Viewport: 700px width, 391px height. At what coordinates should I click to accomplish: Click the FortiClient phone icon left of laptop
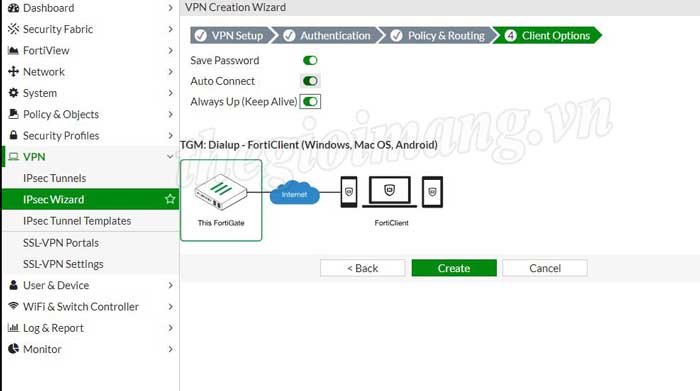coord(349,192)
